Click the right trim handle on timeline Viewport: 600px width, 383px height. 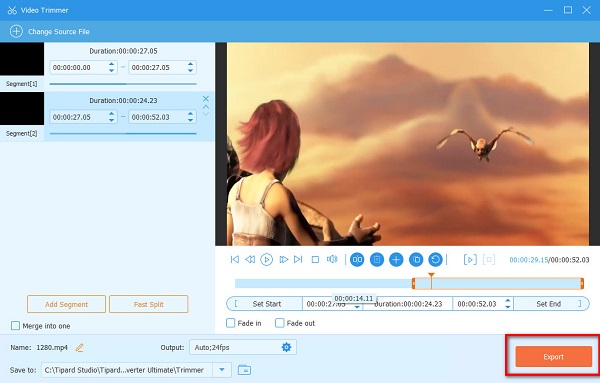click(582, 284)
